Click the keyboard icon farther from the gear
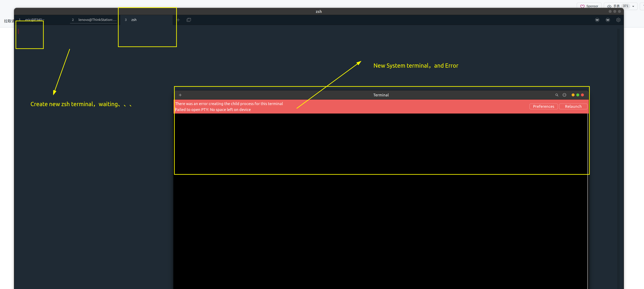The width and height of the screenshot is (644, 289). click(x=597, y=20)
